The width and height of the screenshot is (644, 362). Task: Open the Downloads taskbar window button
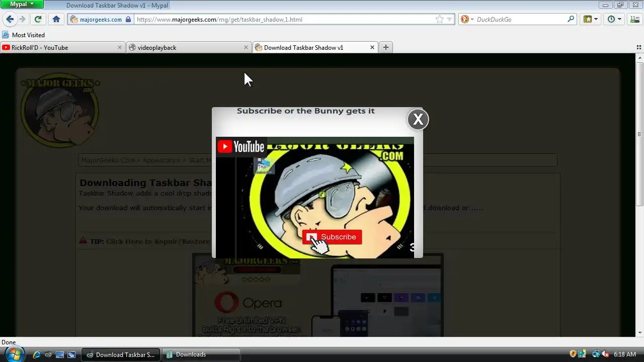point(201,354)
